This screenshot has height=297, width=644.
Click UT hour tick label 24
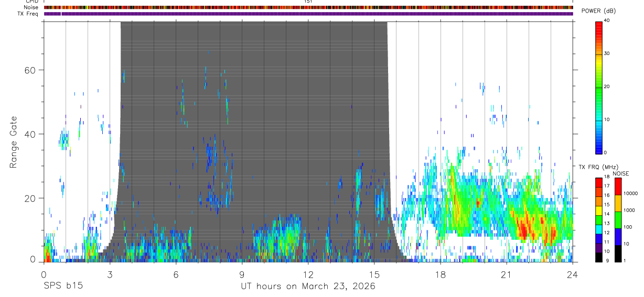[572, 274]
